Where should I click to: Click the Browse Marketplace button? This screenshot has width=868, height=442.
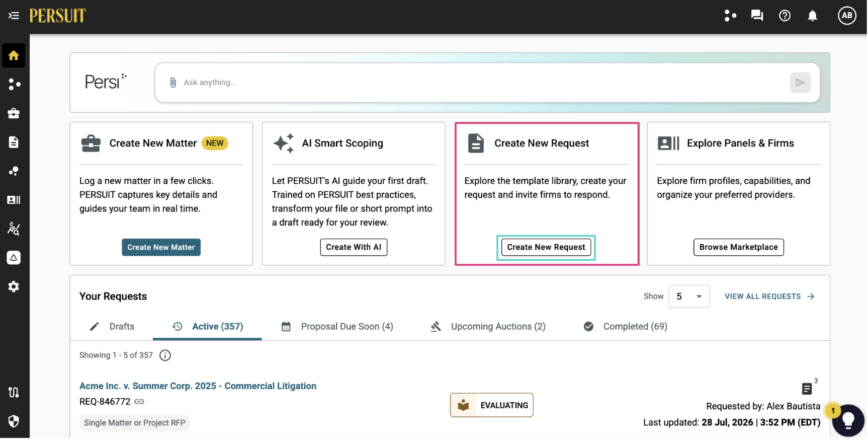[x=738, y=247]
